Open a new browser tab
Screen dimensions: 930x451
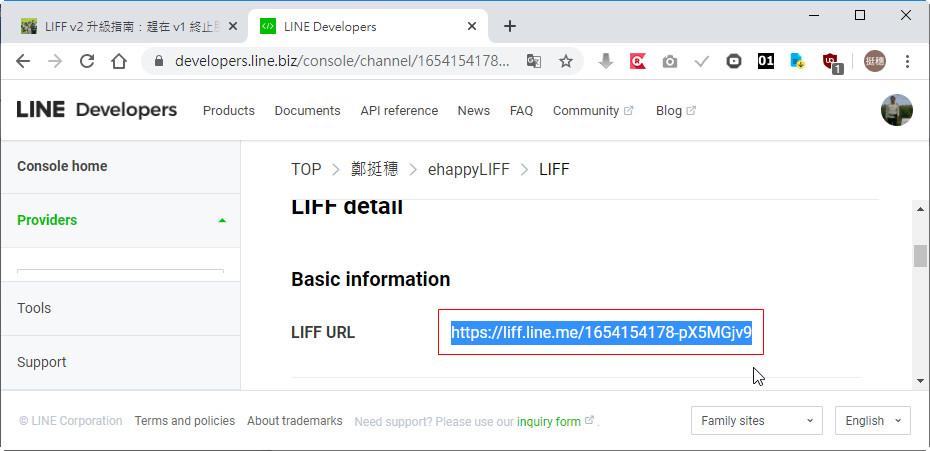pyautogui.click(x=509, y=26)
